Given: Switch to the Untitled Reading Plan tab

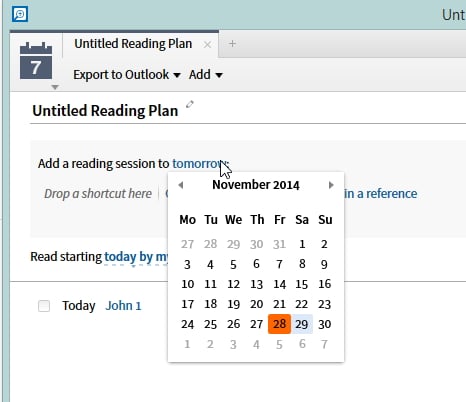Looking at the screenshot, I should (x=133, y=44).
